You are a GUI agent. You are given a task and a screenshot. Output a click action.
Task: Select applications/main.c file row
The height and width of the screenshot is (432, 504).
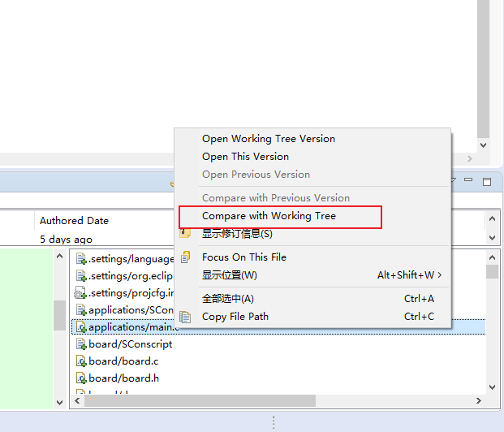278,327
